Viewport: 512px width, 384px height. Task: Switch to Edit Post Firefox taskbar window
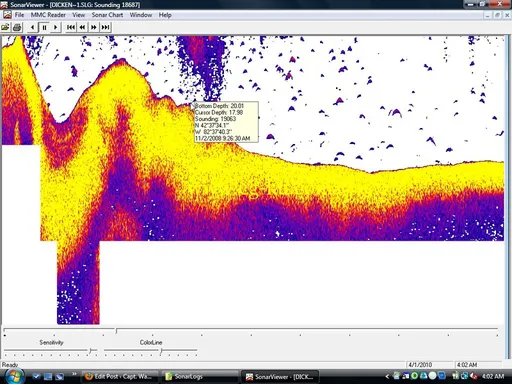pyautogui.click(x=121, y=377)
